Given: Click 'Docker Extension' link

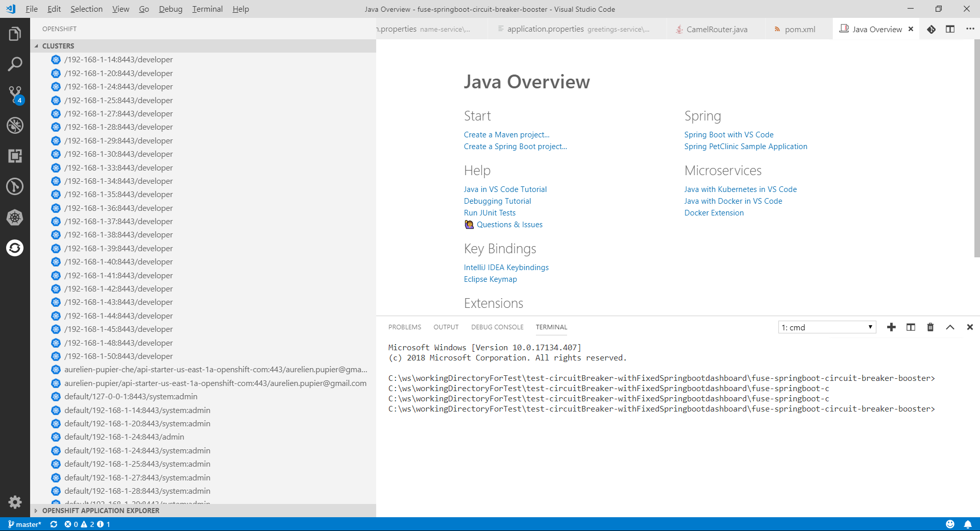Looking at the screenshot, I should [x=714, y=213].
